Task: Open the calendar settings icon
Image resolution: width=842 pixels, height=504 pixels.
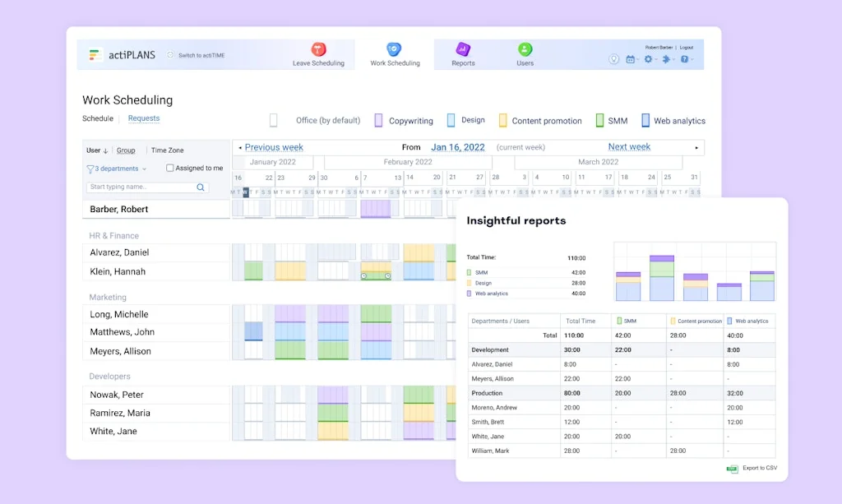Action: point(631,59)
